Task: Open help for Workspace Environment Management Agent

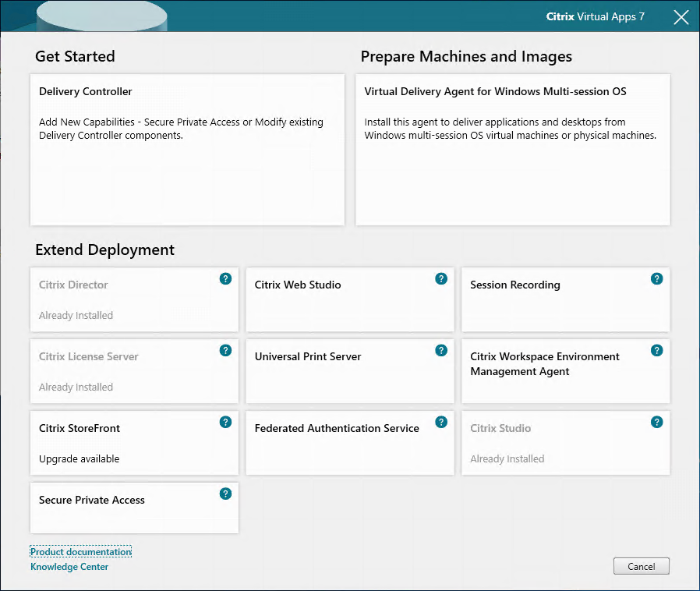Action: [x=656, y=350]
